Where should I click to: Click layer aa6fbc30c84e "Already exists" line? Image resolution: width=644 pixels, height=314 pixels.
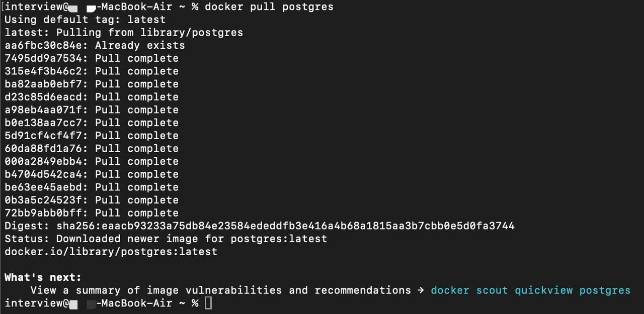coord(95,46)
